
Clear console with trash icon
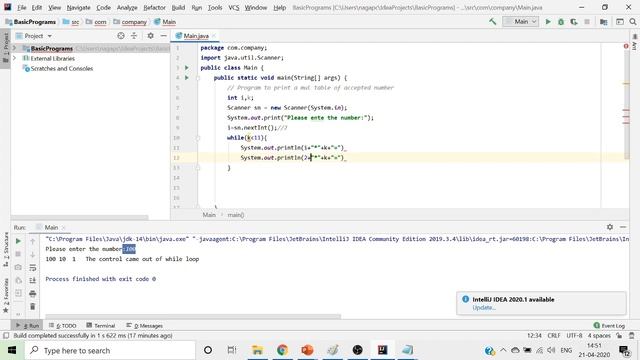pos(33,307)
